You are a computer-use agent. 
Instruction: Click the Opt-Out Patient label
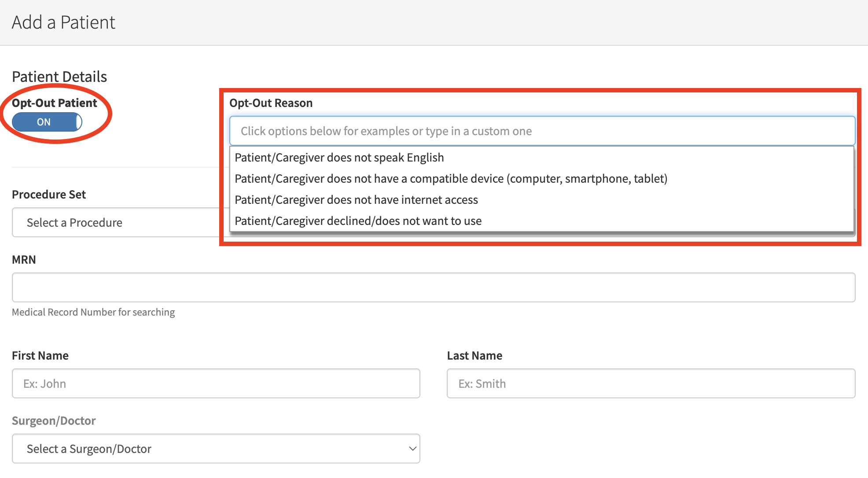[x=55, y=103]
